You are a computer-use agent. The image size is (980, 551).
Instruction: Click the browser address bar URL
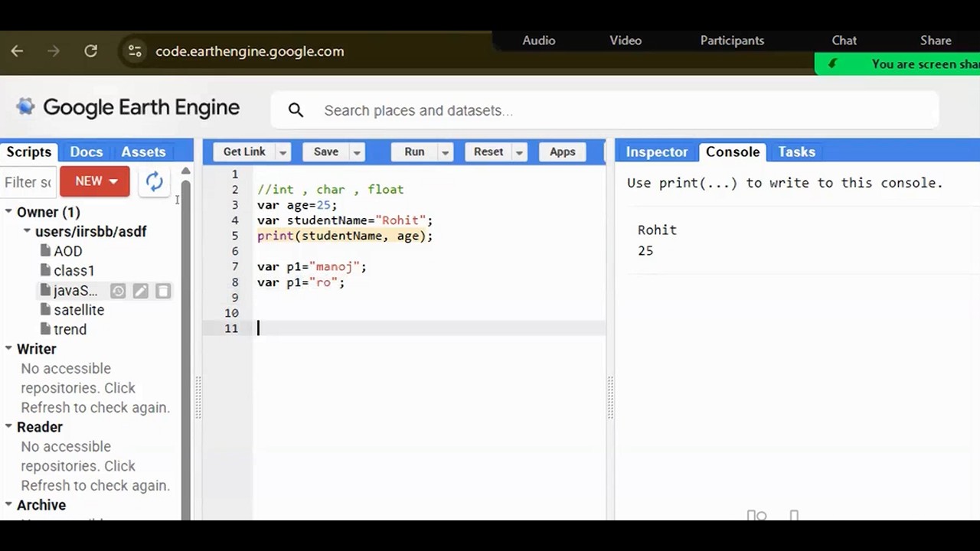(x=250, y=51)
